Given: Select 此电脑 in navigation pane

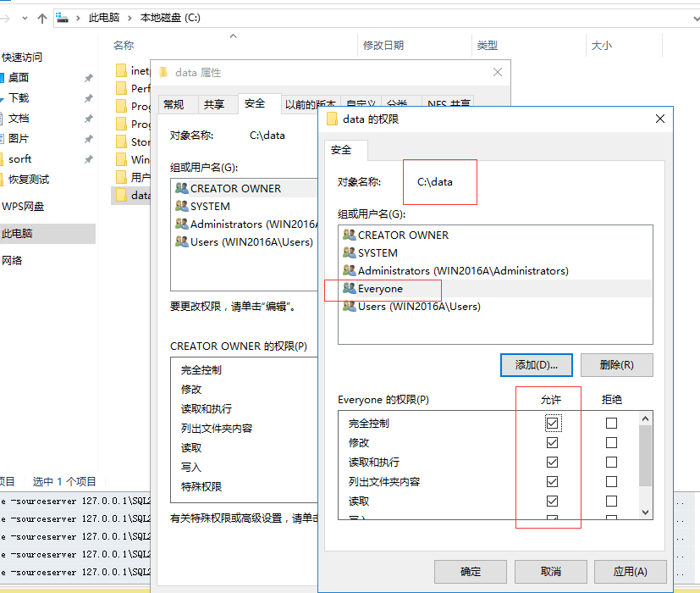Looking at the screenshot, I should (x=47, y=233).
